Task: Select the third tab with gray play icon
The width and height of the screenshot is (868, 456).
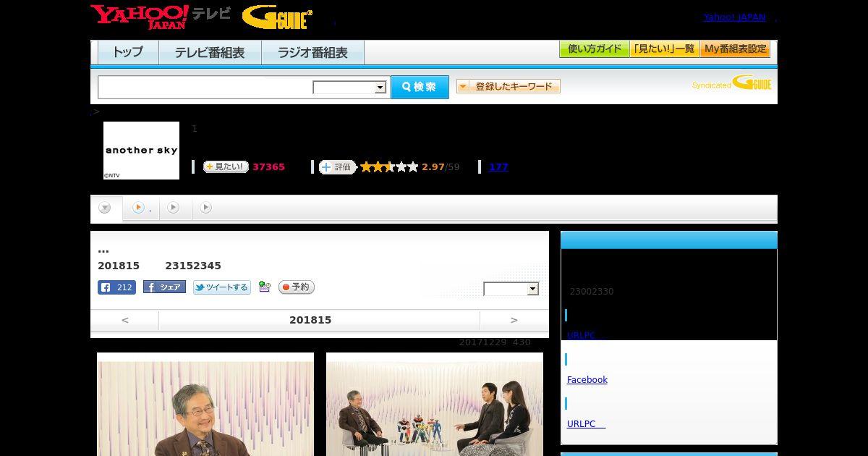Action: pyautogui.click(x=174, y=208)
